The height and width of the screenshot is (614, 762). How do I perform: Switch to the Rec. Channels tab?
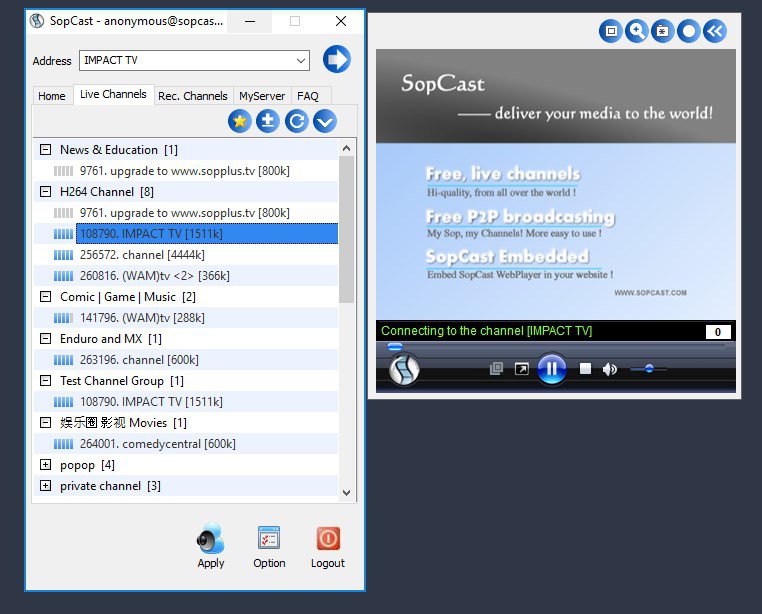(193, 96)
